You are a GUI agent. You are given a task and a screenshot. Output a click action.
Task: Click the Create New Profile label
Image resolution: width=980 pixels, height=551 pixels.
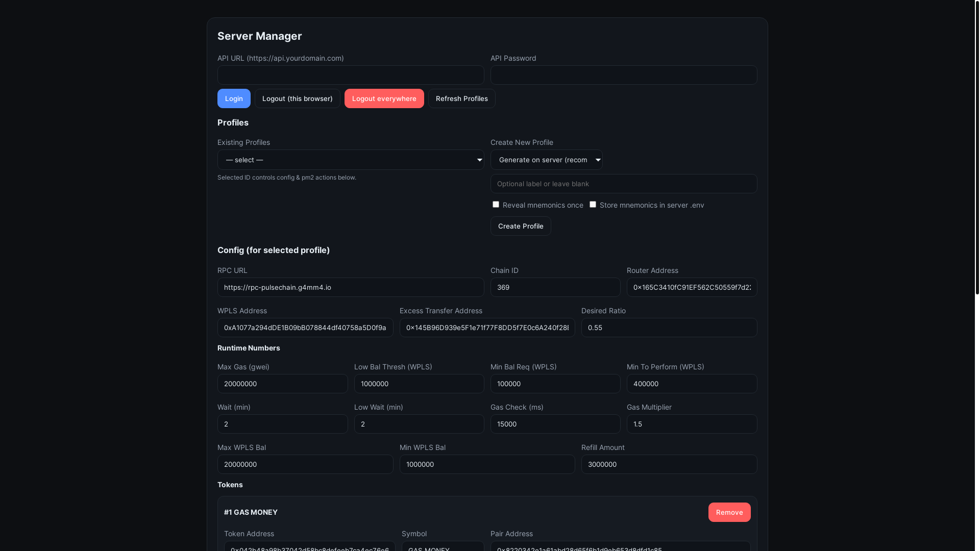pos(522,142)
